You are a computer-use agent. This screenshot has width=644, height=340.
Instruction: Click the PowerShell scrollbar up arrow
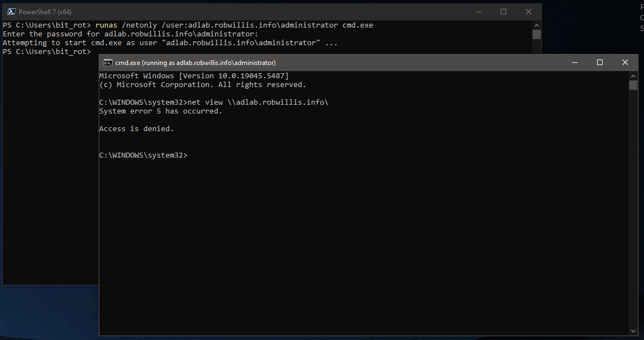pyautogui.click(x=536, y=25)
